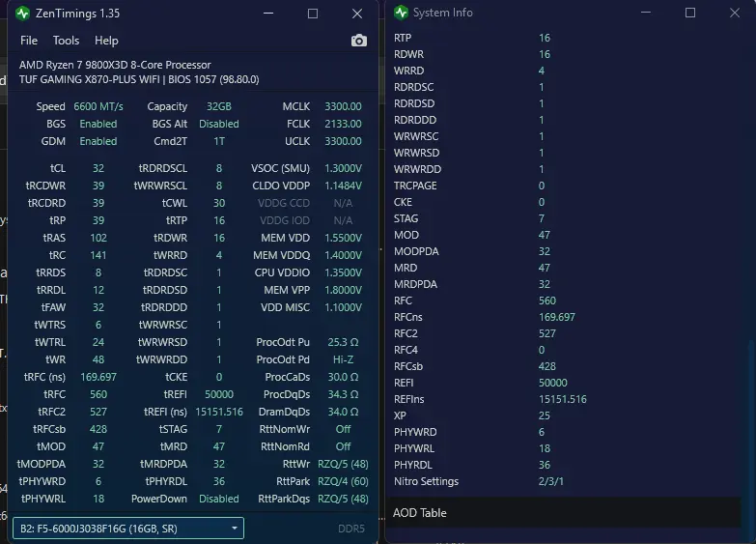
Task: Click the 32GB capacity value
Action: (x=219, y=106)
